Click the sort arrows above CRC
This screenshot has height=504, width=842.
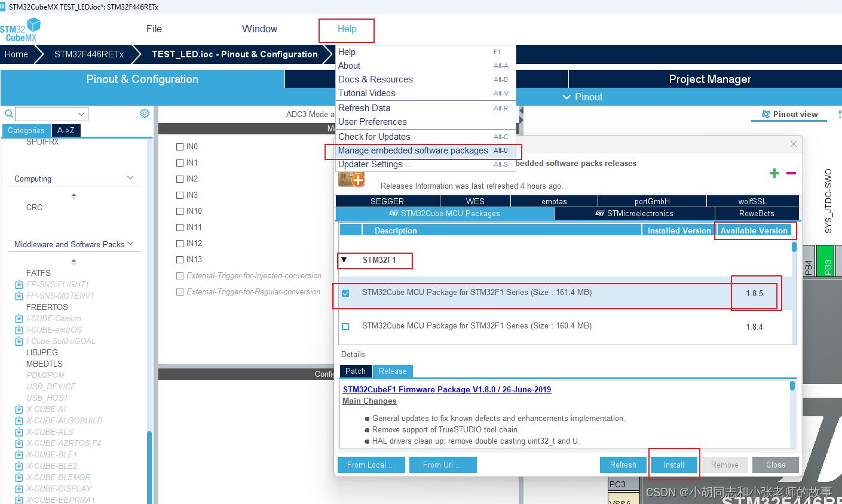pyautogui.click(x=74, y=196)
